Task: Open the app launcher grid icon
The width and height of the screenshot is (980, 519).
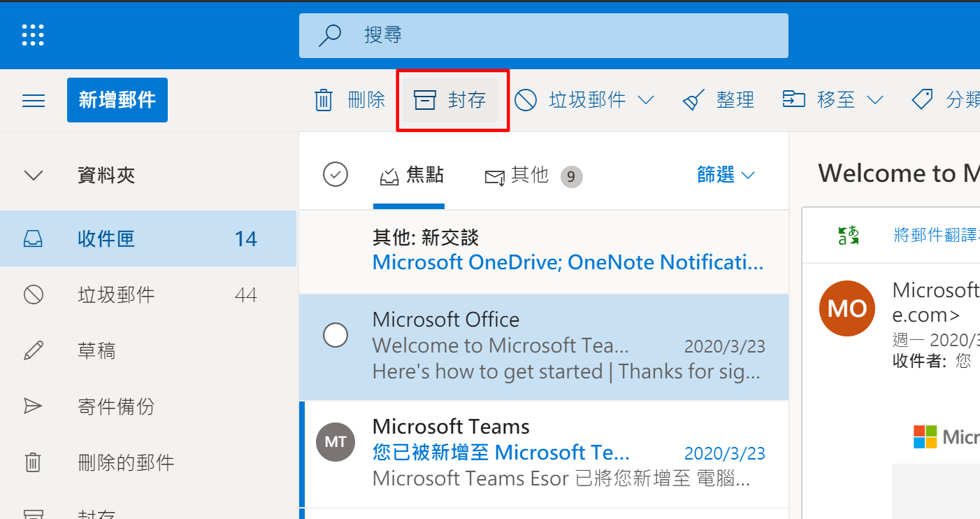Action: [x=33, y=34]
